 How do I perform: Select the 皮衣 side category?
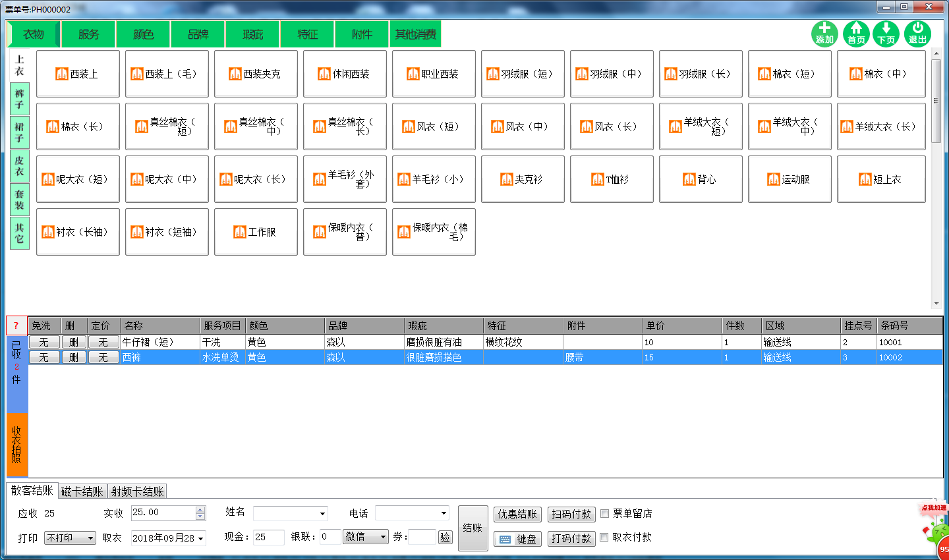(x=19, y=166)
